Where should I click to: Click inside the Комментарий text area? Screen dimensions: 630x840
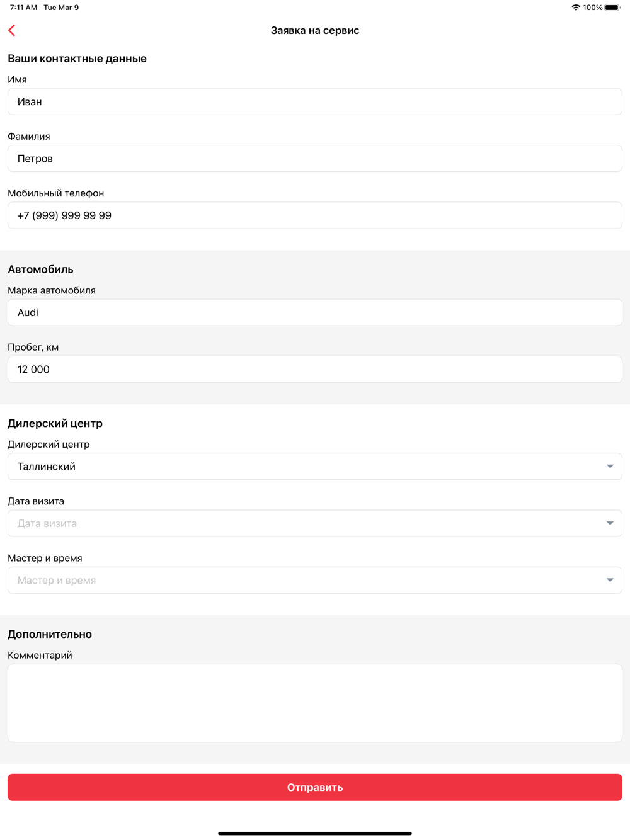click(315, 703)
